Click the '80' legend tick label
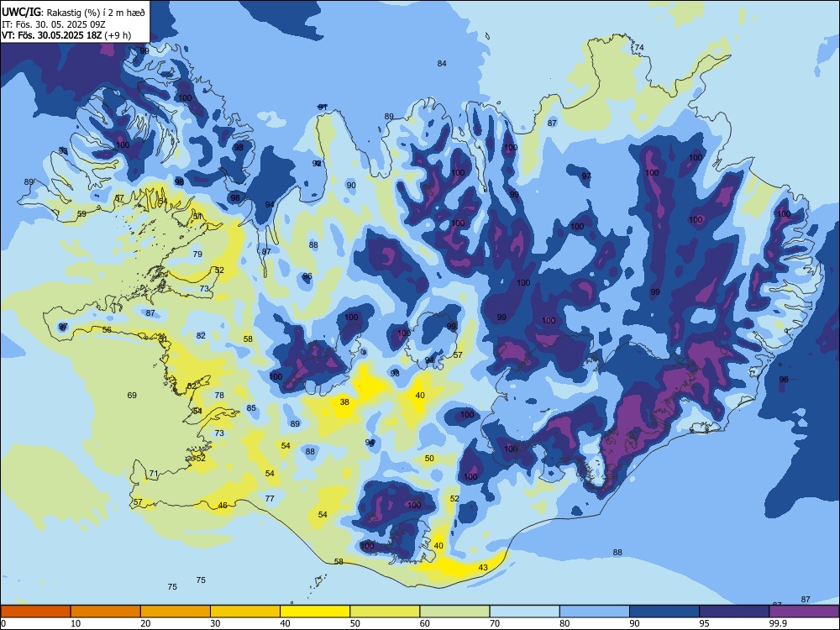 coord(564,623)
